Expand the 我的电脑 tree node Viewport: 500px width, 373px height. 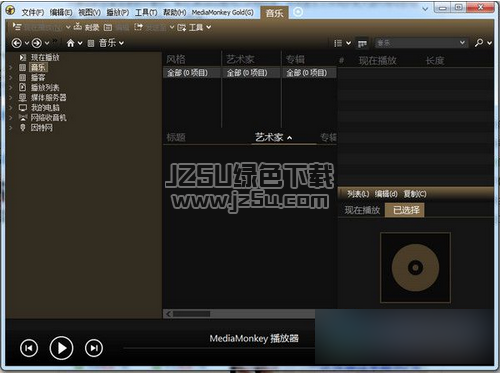click(x=10, y=108)
